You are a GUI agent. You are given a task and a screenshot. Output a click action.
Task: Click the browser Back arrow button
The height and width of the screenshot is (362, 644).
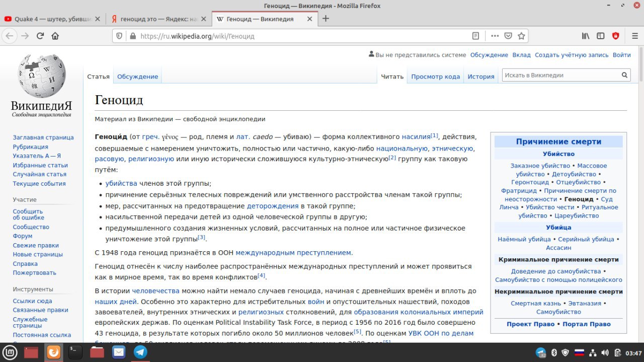9,36
